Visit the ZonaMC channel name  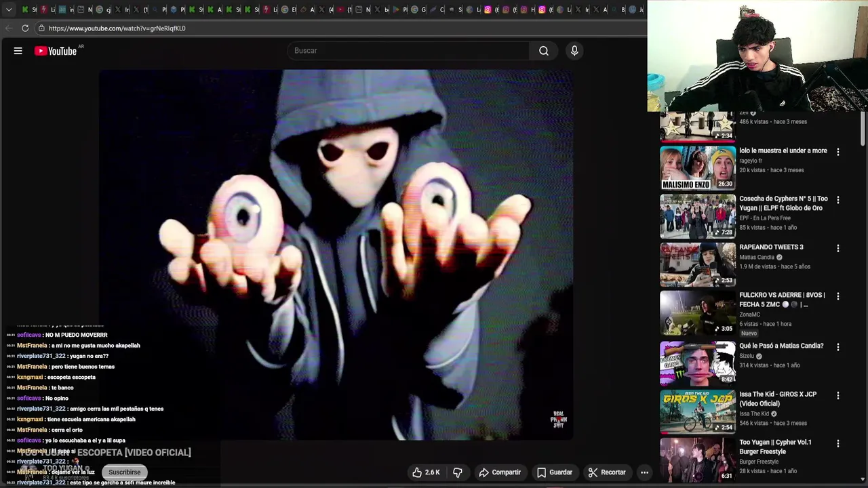pos(749,314)
